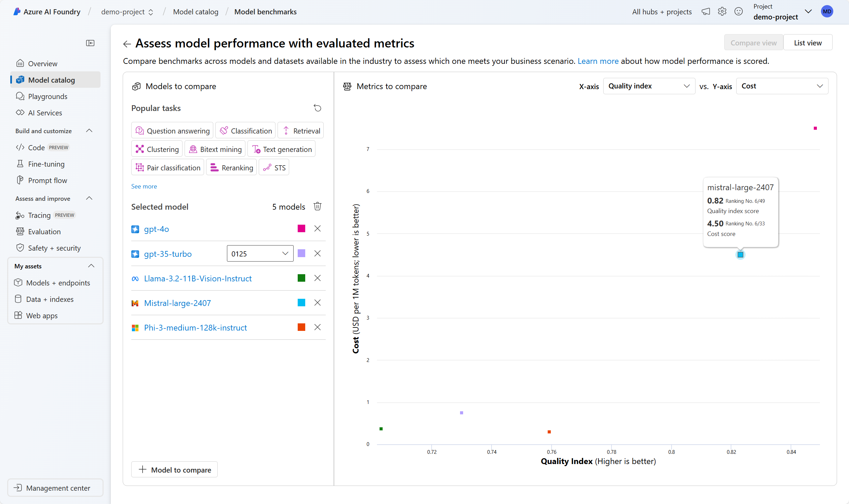This screenshot has width=849, height=504.
Task: Open Mistral-large-2407 model link
Action: coord(177,303)
